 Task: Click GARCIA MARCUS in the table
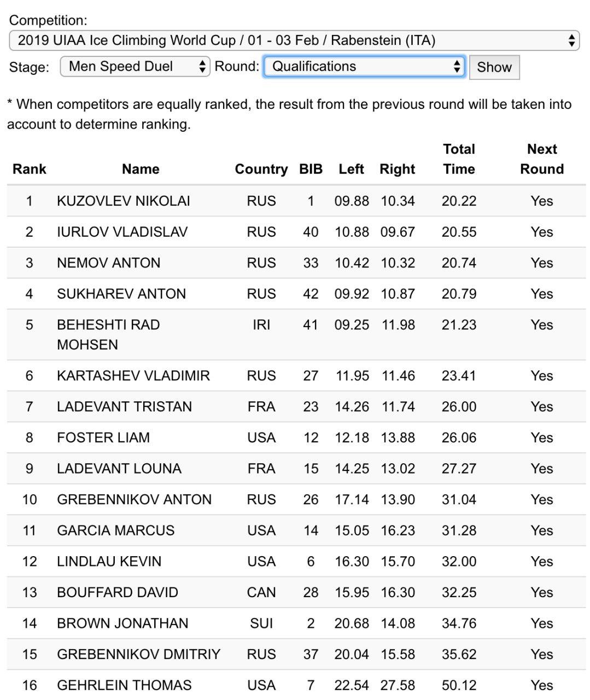point(115,530)
